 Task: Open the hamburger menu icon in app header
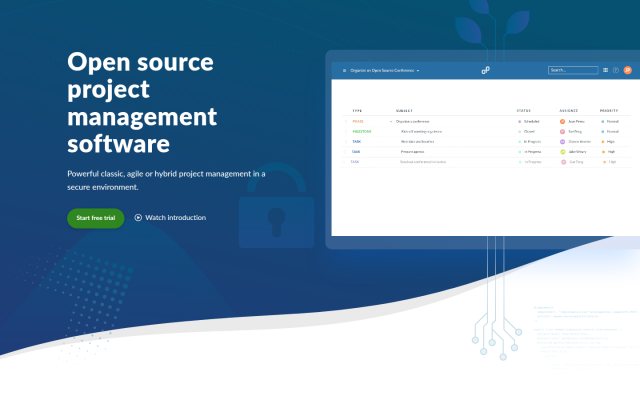click(x=344, y=71)
